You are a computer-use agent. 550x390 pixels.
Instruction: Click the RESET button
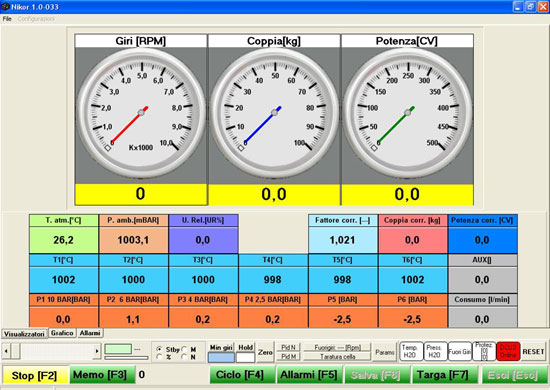pos(533,351)
